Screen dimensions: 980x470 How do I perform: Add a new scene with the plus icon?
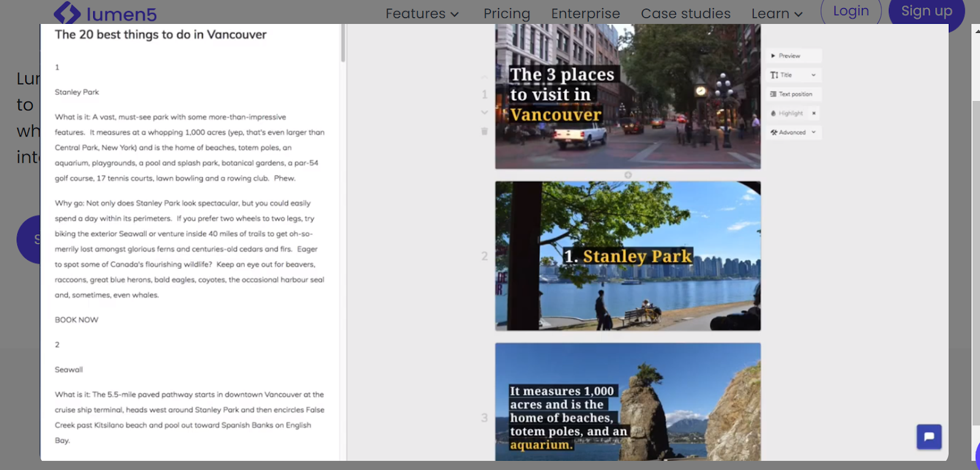[628, 175]
